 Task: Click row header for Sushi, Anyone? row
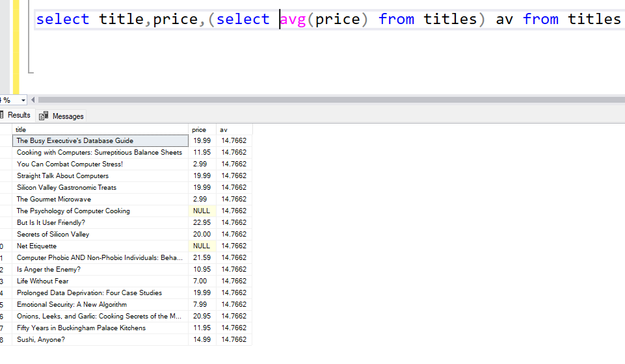(6, 340)
